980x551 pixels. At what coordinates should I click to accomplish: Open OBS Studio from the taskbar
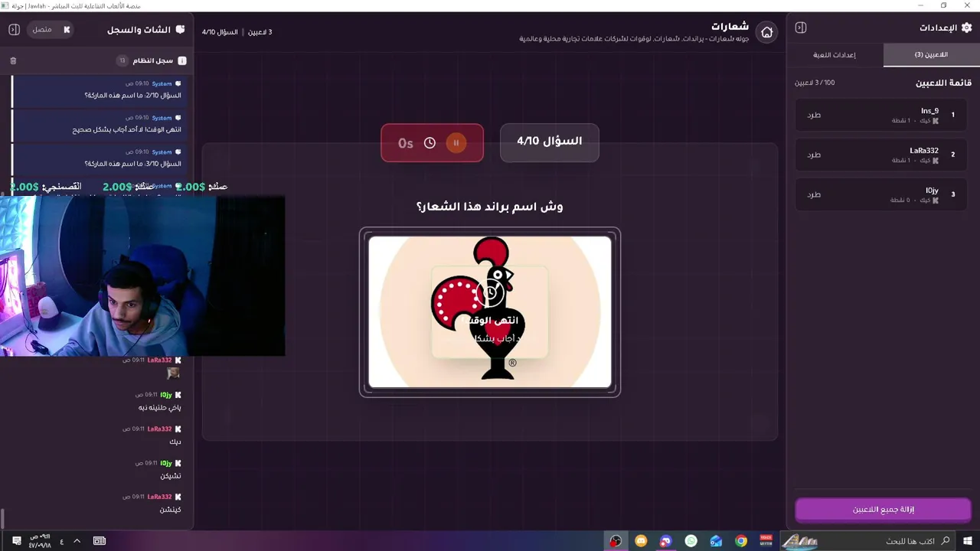(x=616, y=541)
